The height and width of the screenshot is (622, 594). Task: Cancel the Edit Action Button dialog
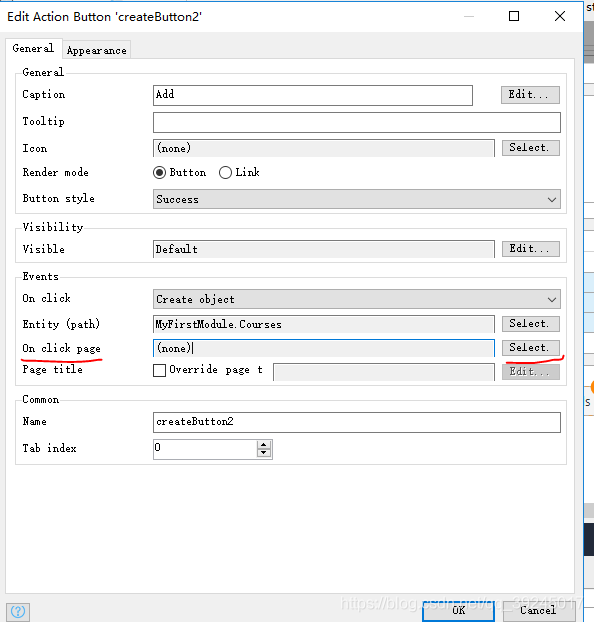[538, 610]
